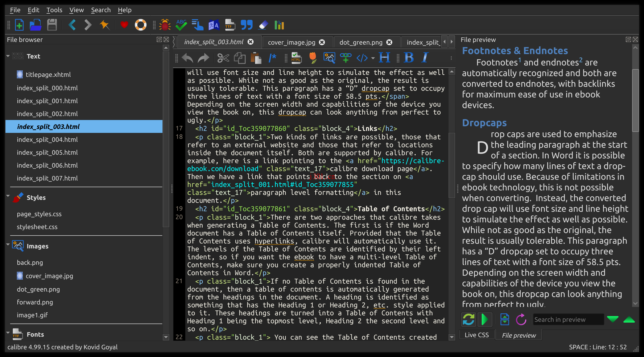Screen dimensions: 644x357
Task: Close the dot_green.png tab
Action: tap(389, 42)
